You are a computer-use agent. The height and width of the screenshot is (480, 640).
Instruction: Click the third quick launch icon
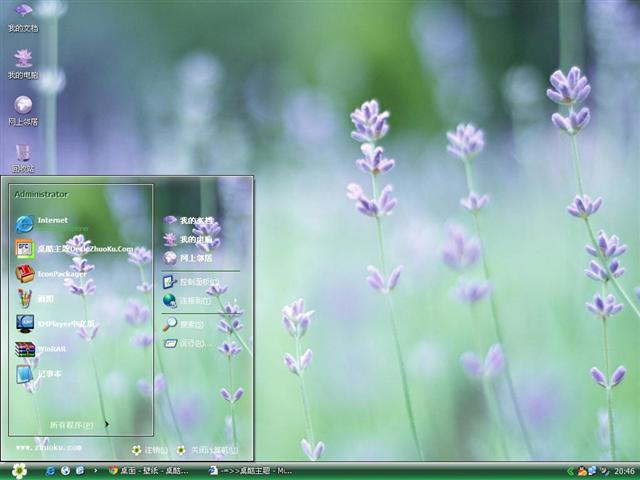coord(80,471)
